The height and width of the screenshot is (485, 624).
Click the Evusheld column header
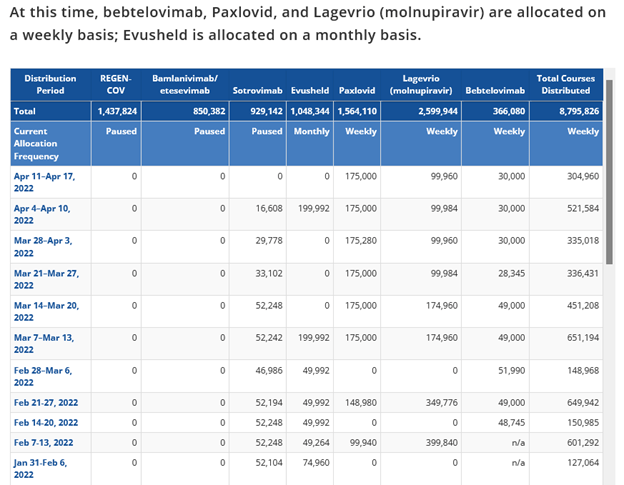pos(311,89)
